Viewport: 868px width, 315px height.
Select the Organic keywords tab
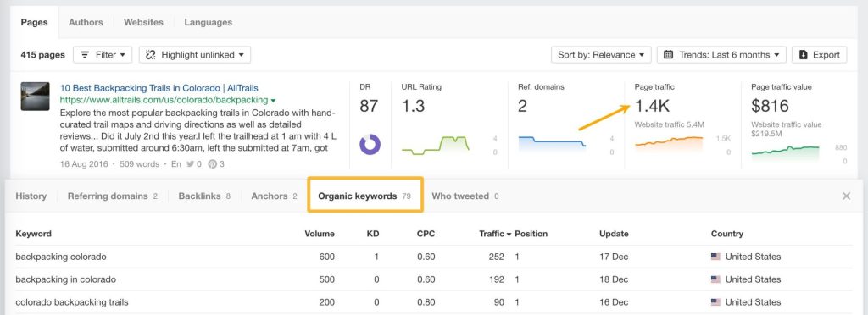point(364,196)
